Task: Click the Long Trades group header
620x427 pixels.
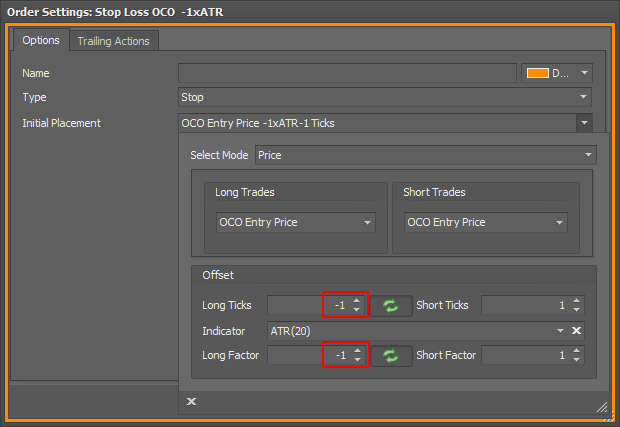Action: pyautogui.click(x=245, y=192)
